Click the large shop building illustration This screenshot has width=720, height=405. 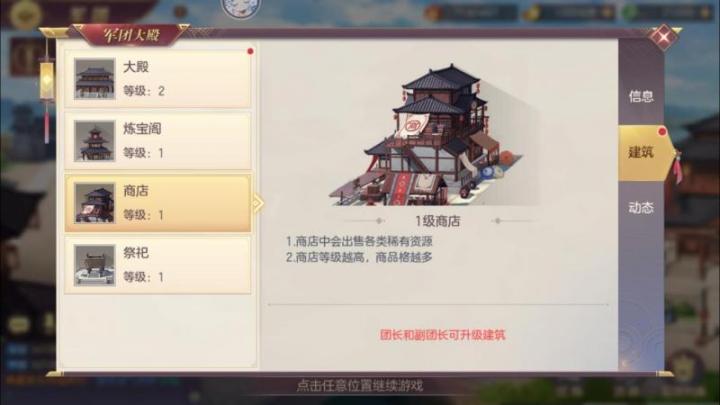coord(434,135)
